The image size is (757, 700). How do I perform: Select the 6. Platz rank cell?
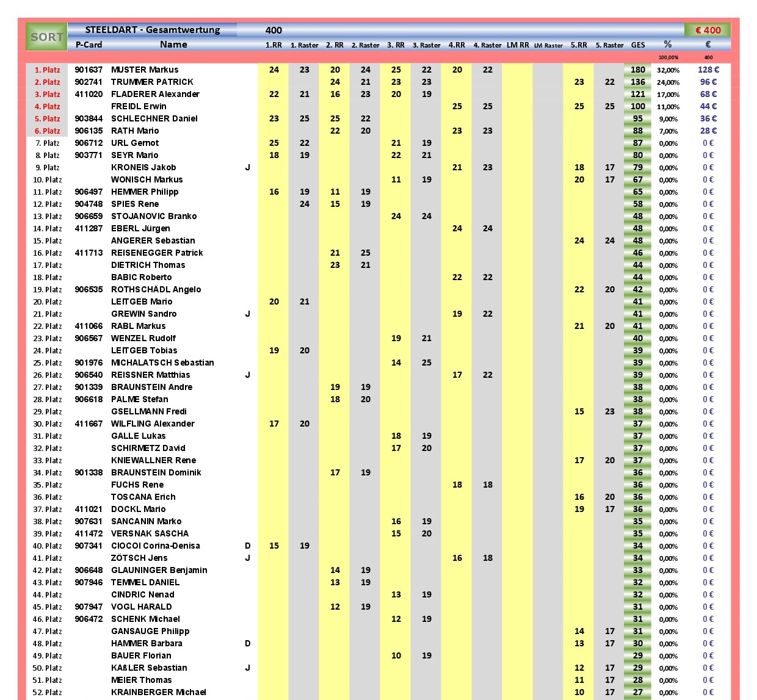click(47, 131)
